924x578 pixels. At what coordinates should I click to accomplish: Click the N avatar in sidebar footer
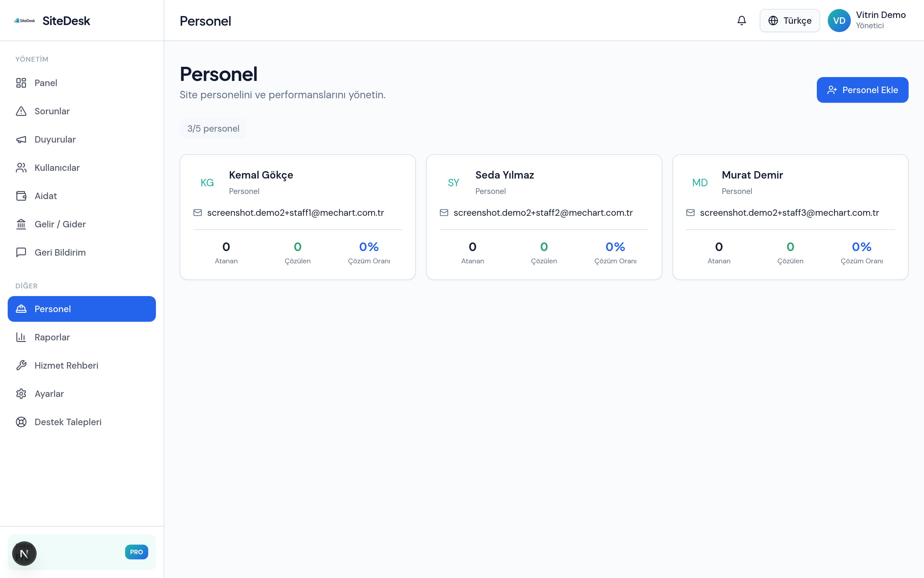[x=24, y=554]
